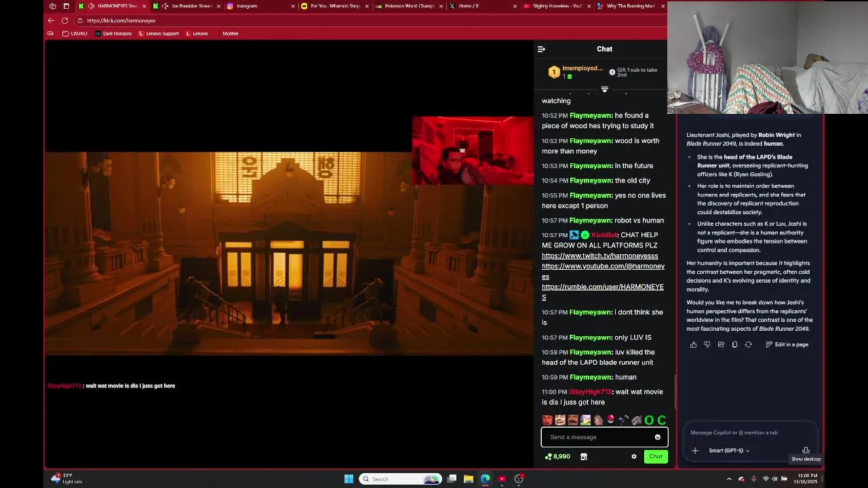Open the channel points shop icon
This screenshot has height=488, width=868.
tap(583, 457)
